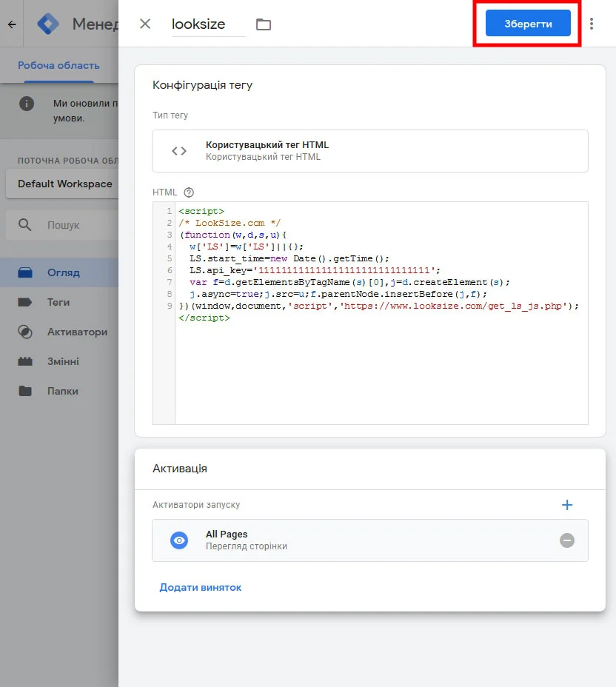Open Активатори in the sidebar
This screenshot has height=687, width=616.
pyautogui.click(x=59, y=332)
